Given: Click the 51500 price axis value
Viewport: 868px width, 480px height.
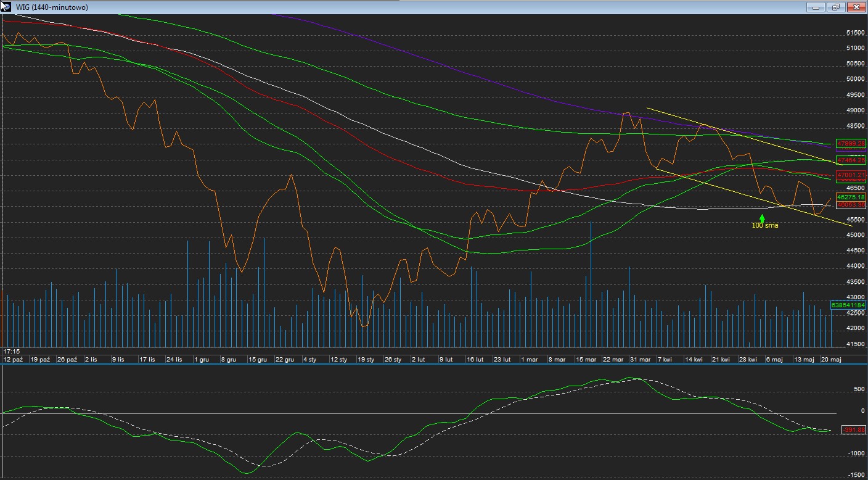Looking at the screenshot, I should point(854,32).
